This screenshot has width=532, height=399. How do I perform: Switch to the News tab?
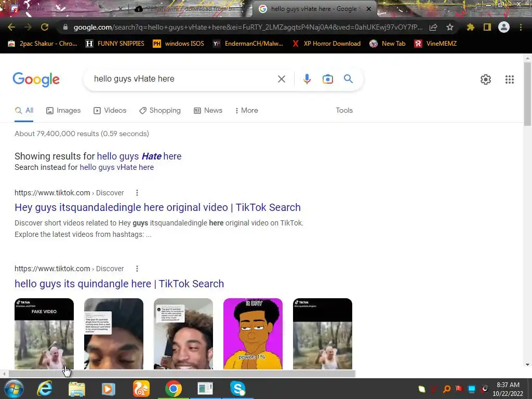208,111
